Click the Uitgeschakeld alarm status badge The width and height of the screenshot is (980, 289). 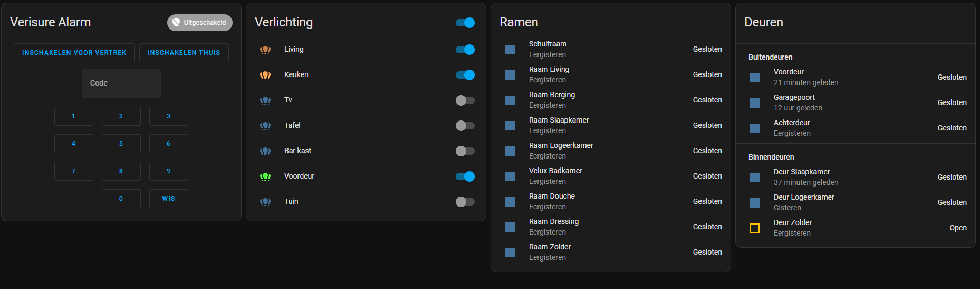(x=200, y=23)
